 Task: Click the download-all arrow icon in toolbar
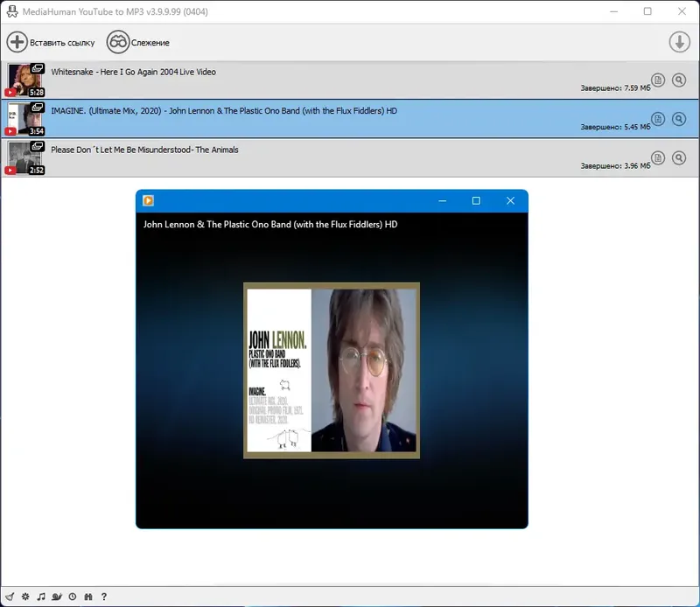(680, 42)
